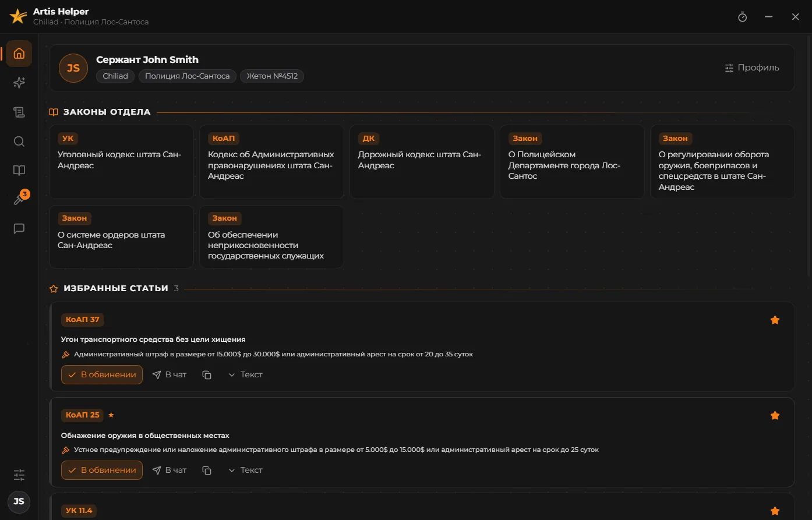812x520 pixels.
Task: Click the JS avatar in the profile header
Action: [73, 68]
